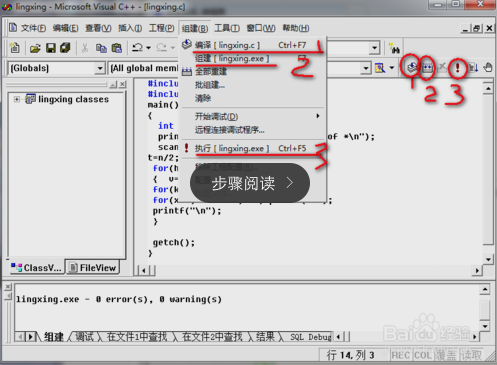Open the 开始调试 submenu
Image resolution: width=497 pixels, height=365 pixels.
pyautogui.click(x=252, y=116)
